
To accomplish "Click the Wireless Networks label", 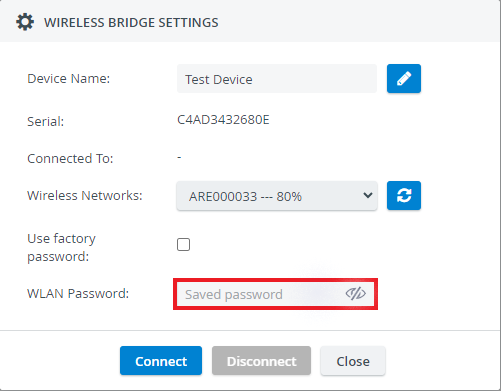I will point(85,195).
